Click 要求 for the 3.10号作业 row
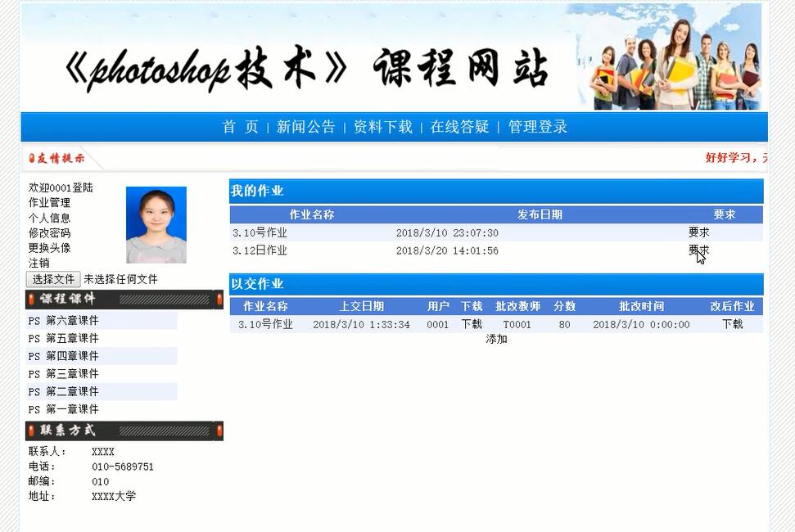The height and width of the screenshot is (532, 795). click(x=697, y=232)
